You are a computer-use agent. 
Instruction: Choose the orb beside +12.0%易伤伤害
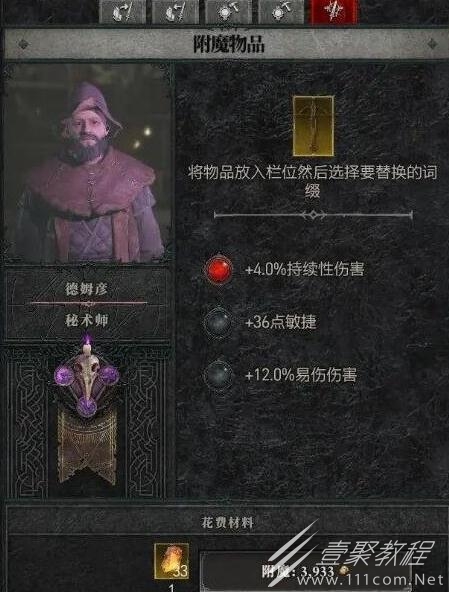pos(218,375)
